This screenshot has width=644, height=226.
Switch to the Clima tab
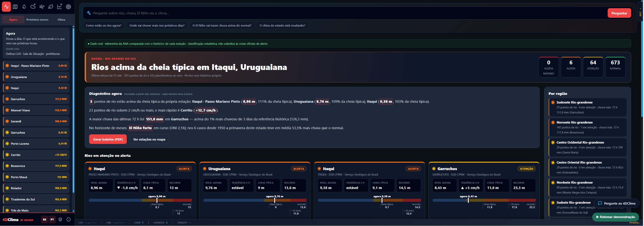pyautogui.click(x=61, y=20)
